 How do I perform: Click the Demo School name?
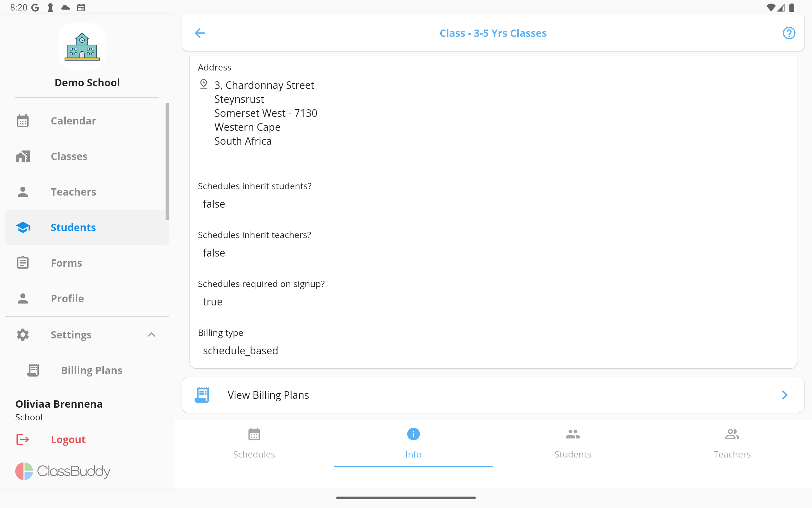point(87,82)
